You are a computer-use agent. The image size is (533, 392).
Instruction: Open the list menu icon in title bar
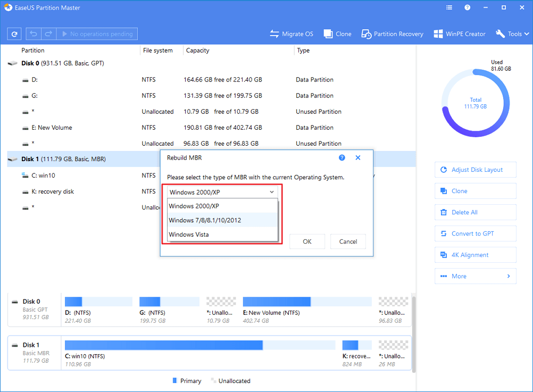449,7
